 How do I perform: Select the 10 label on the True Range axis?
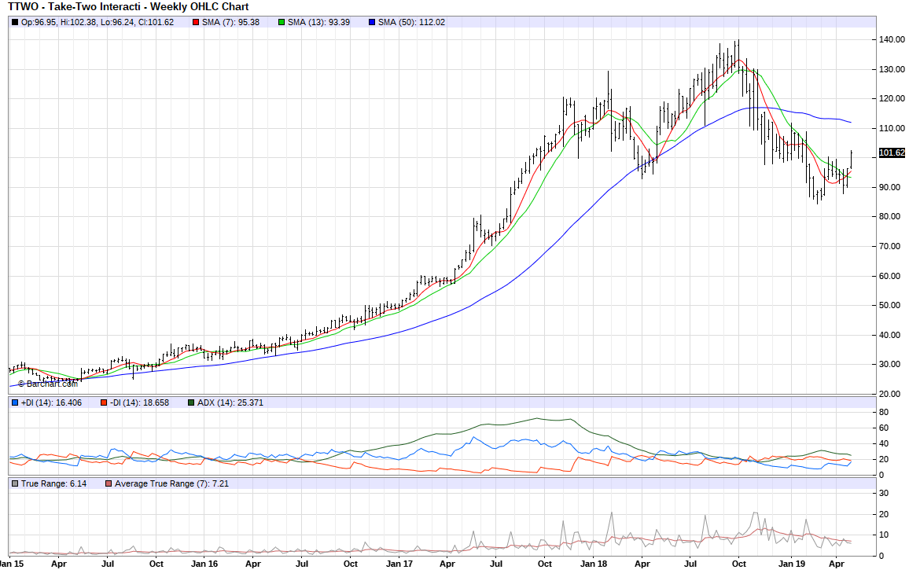tap(884, 535)
